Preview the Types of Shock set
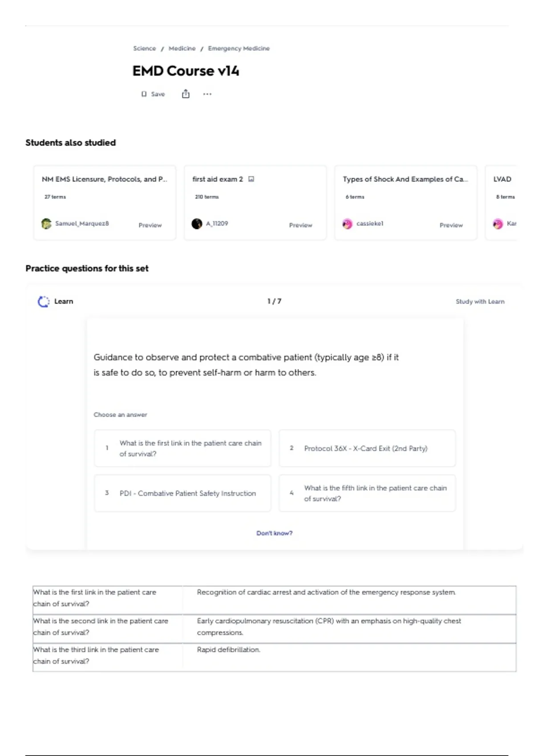The image size is (534, 756). click(451, 225)
